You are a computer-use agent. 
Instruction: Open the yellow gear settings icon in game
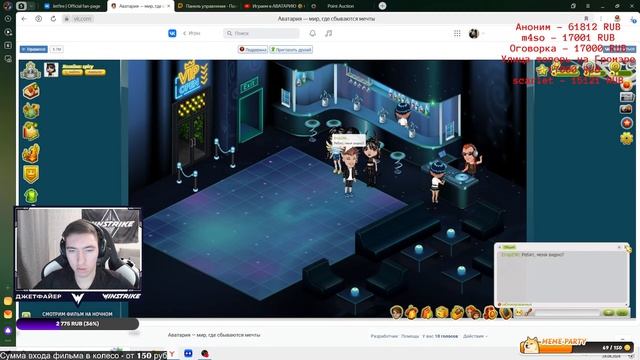click(627, 139)
